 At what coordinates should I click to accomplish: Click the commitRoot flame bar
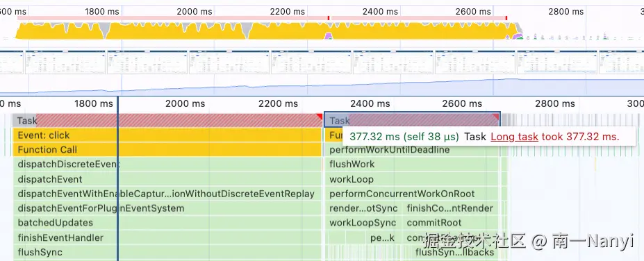click(450, 223)
